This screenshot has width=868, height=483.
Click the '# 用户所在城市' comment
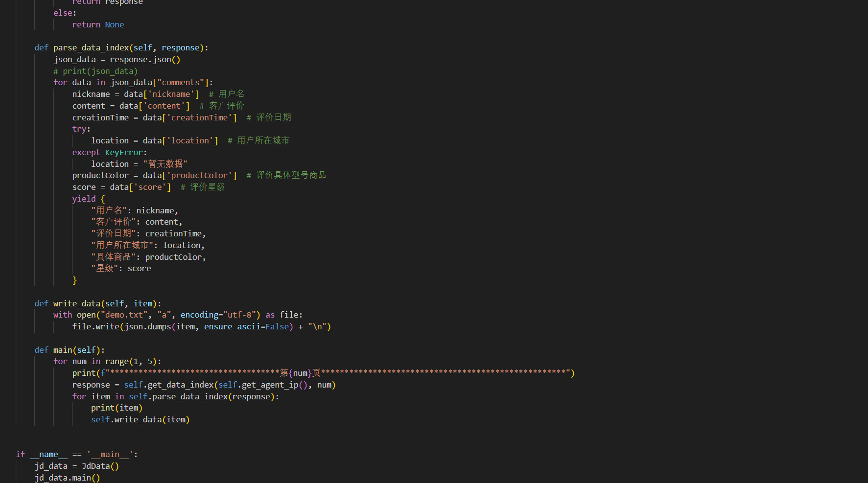[x=258, y=140]
